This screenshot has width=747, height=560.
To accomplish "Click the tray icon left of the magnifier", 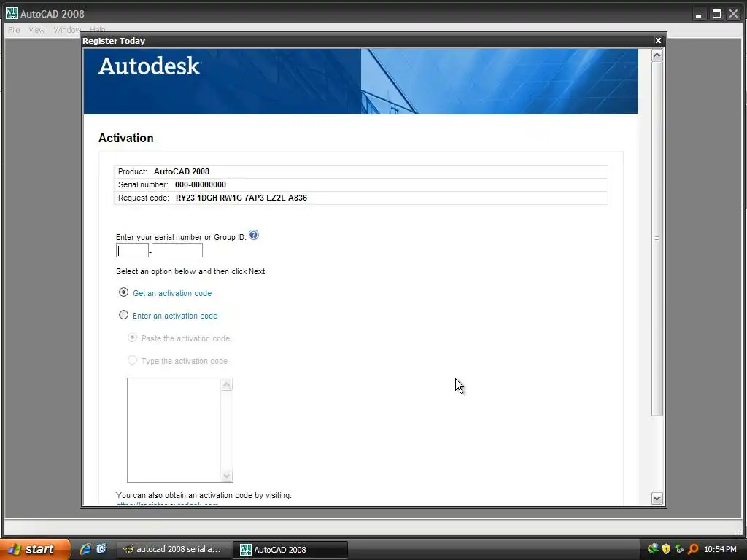I will 679,549.
